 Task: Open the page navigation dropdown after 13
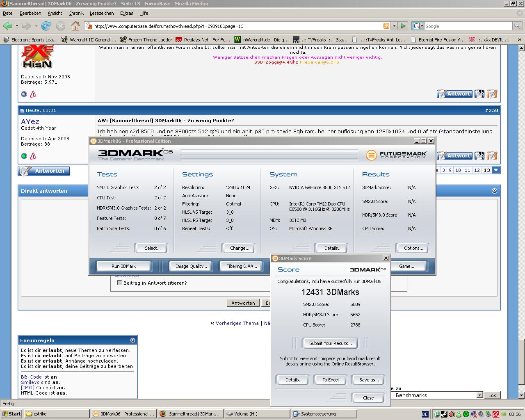[496, 170]
